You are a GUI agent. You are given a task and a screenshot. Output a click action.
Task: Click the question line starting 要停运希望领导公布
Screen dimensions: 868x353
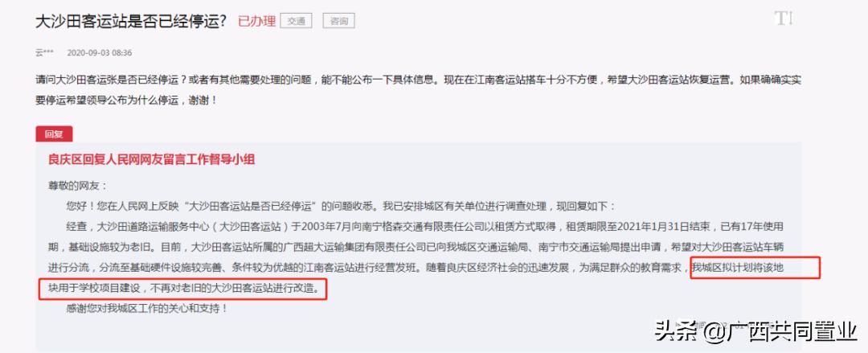[x=126, y=101]
